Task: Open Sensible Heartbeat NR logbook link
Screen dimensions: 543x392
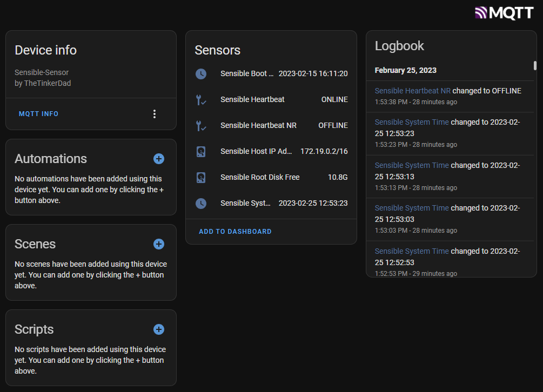Action: click(412, 91)
